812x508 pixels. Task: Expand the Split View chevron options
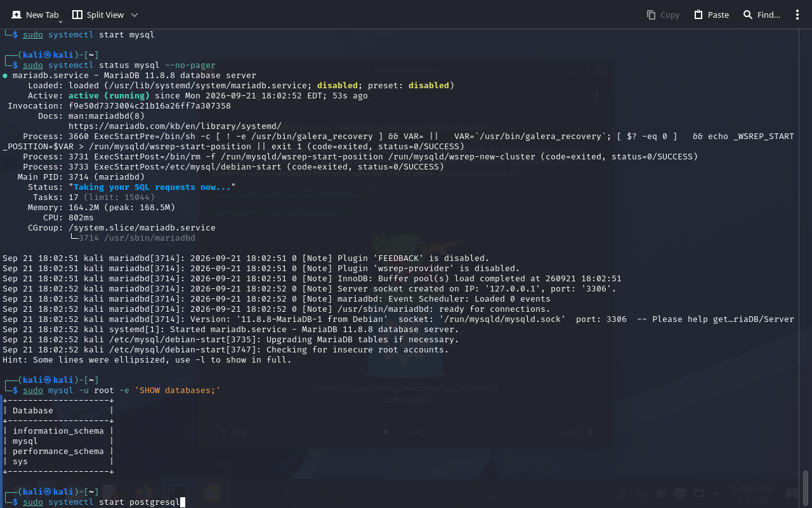[x=134, y=15]
